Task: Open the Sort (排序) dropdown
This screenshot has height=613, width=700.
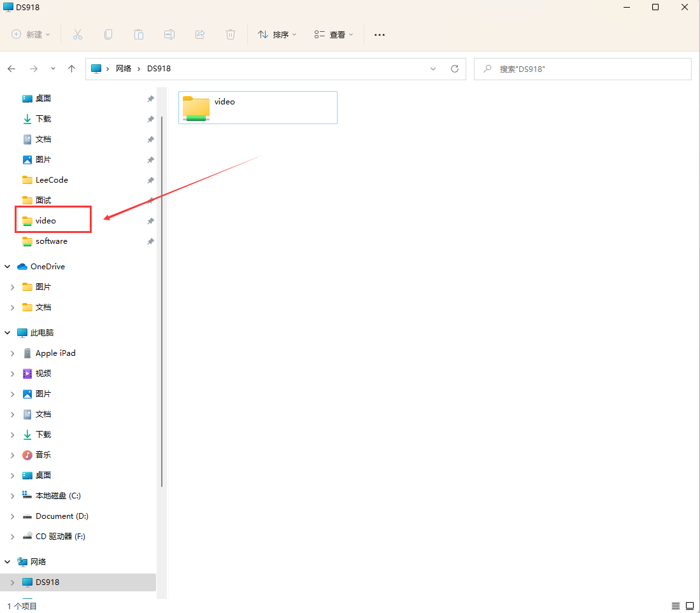Action: 277,34
